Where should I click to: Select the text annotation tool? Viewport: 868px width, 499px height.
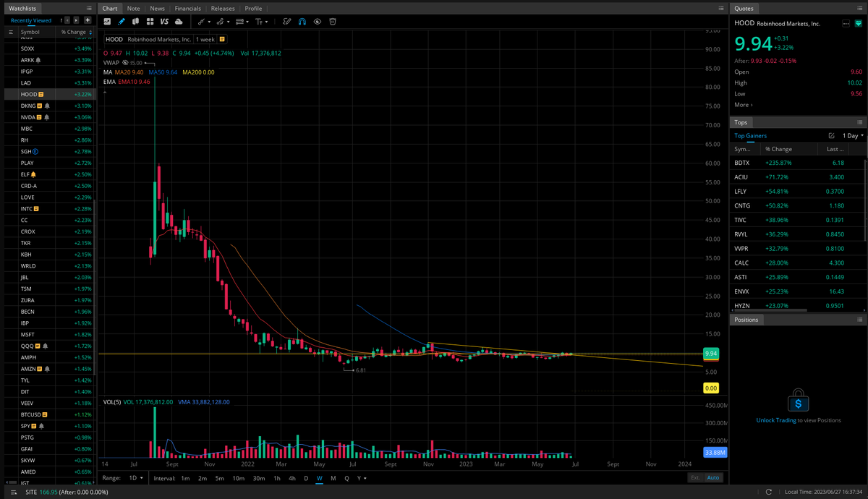tap(258, 22)
